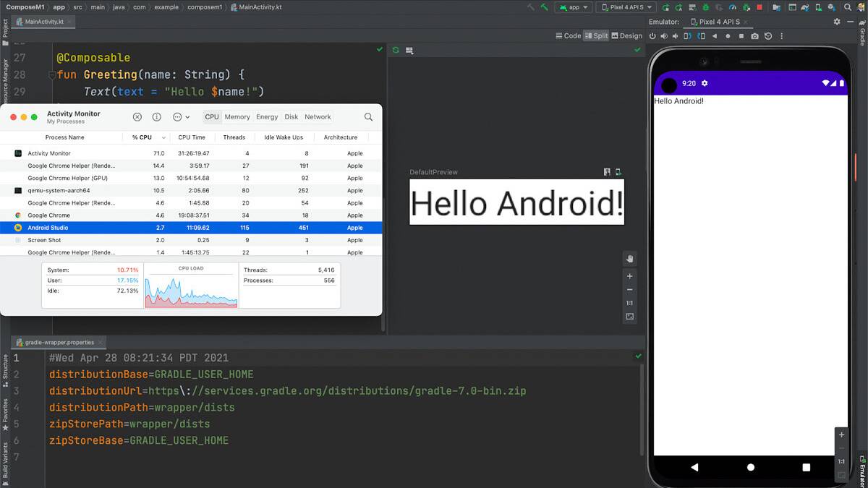Take emulator screenshot with camera icon
Viewport: 868px width, 488px height.
pos(754,35)
